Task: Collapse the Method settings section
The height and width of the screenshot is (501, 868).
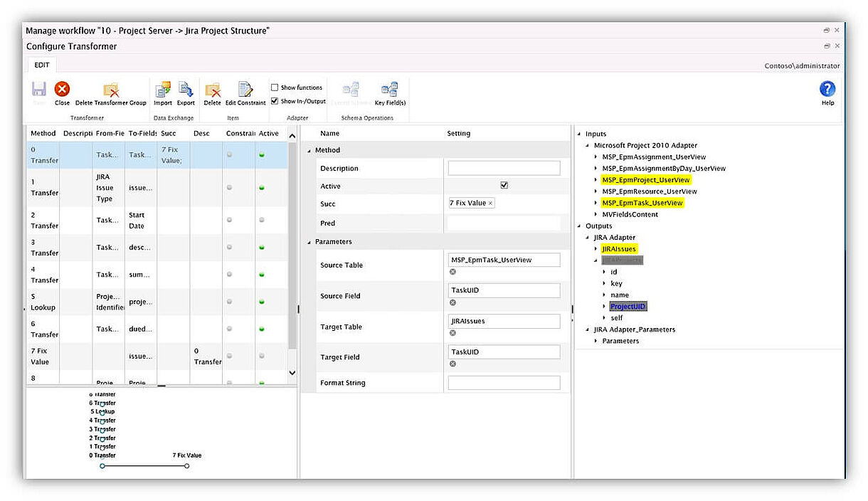Action: 309,150
